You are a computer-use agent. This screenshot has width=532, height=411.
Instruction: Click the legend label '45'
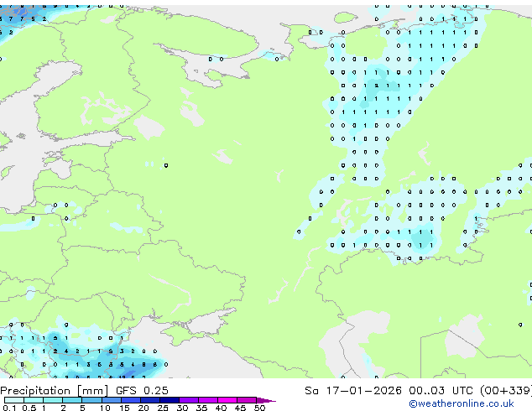(x=241, y=408)
